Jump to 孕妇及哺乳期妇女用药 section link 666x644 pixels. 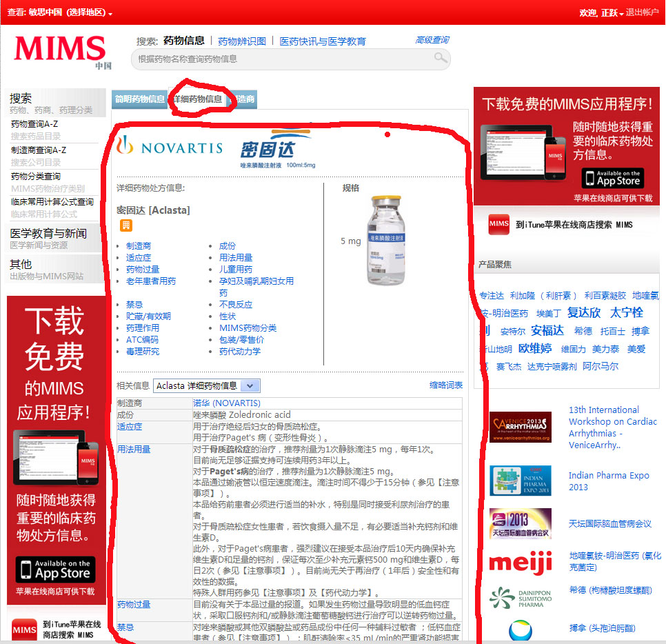(256, 287)
